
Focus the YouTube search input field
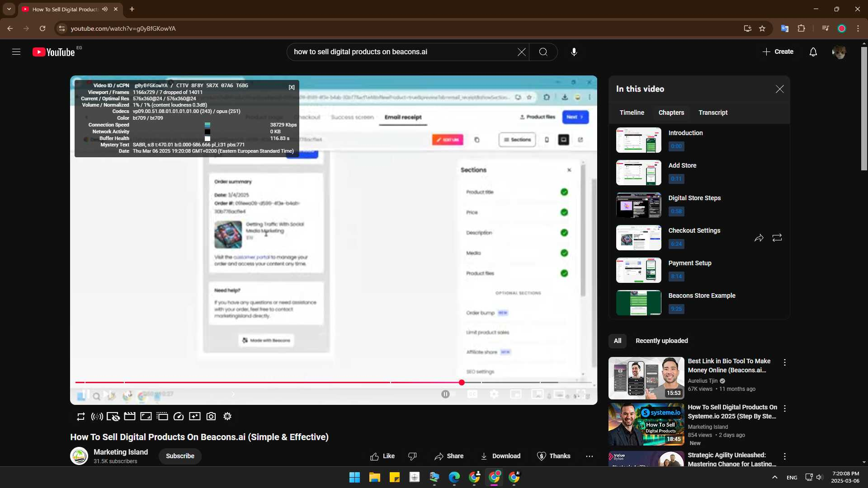pyautogui.click(x=402, y=52)
